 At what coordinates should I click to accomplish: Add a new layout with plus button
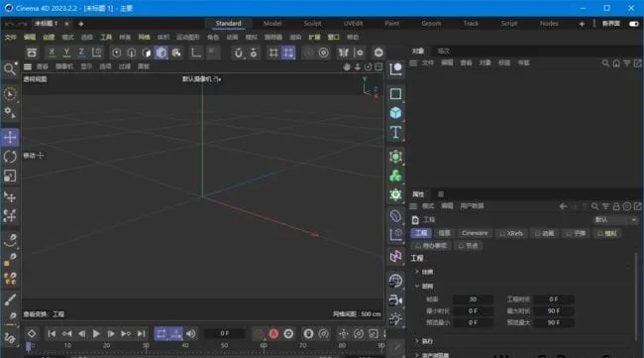click(582, 24)
